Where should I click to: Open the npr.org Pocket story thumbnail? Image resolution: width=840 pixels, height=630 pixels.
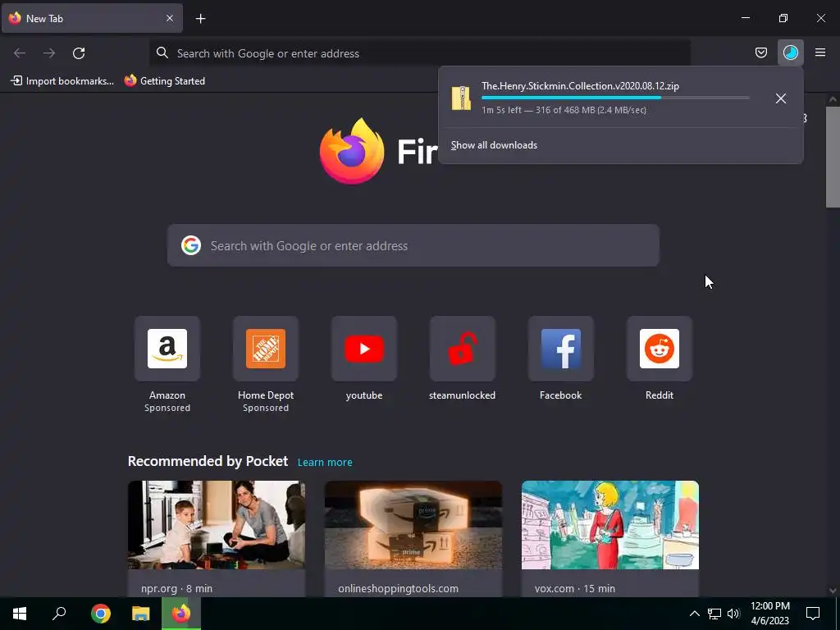point(217,525)
